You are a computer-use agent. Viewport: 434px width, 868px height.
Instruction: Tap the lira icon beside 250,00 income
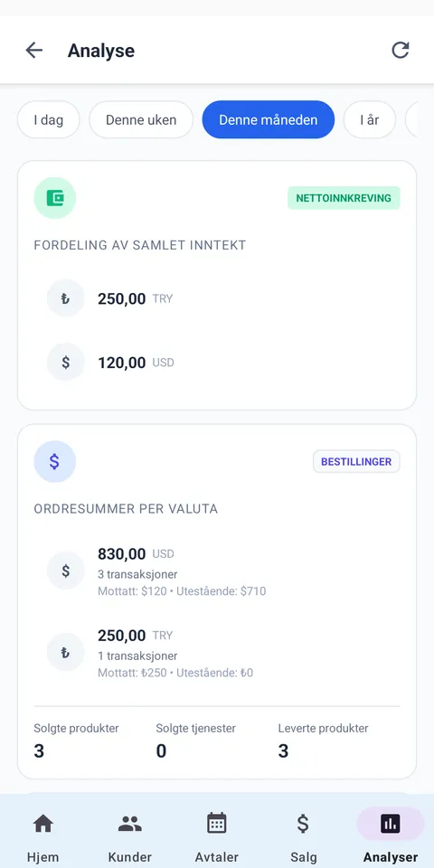coord(65,299)
